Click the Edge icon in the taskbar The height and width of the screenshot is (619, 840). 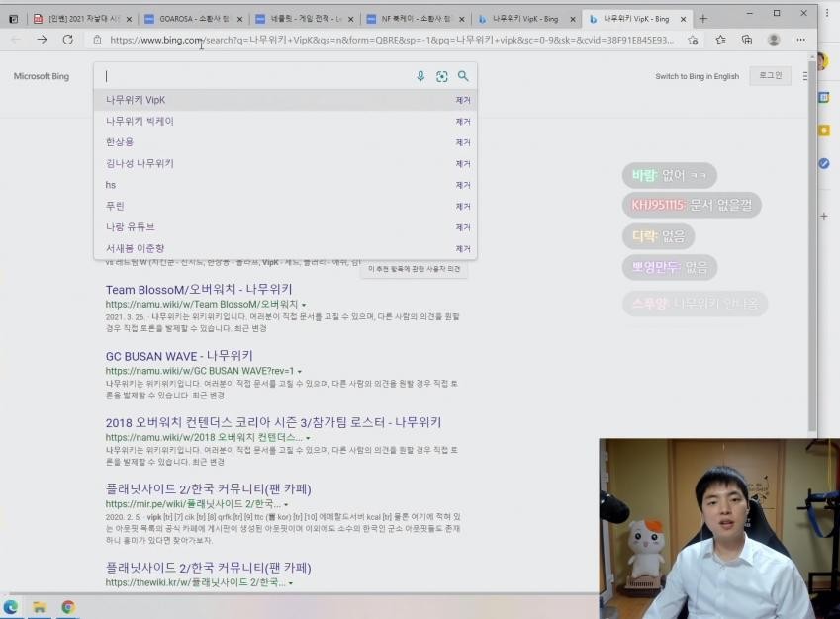pyautogui.click(x=11, y=607)
